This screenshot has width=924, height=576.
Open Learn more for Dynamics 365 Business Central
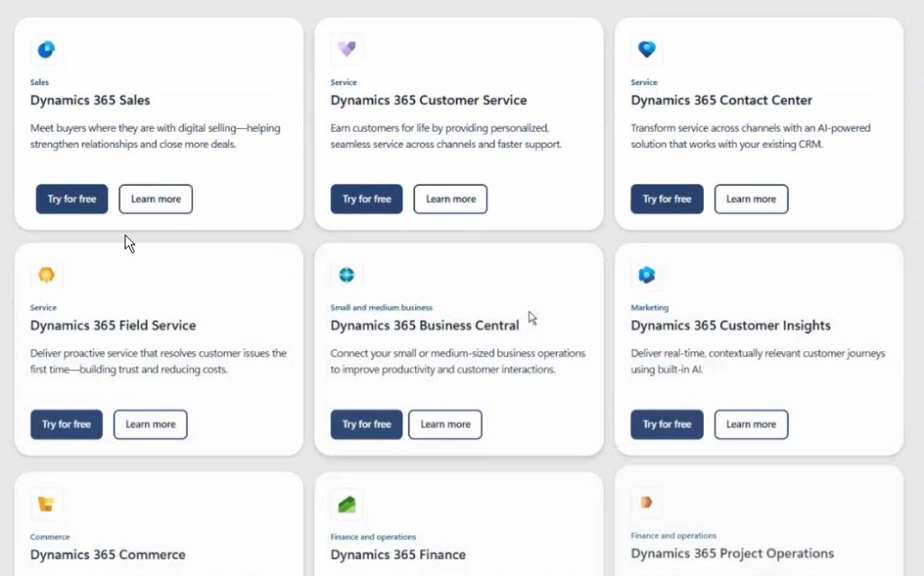click(x=445, y=424)
